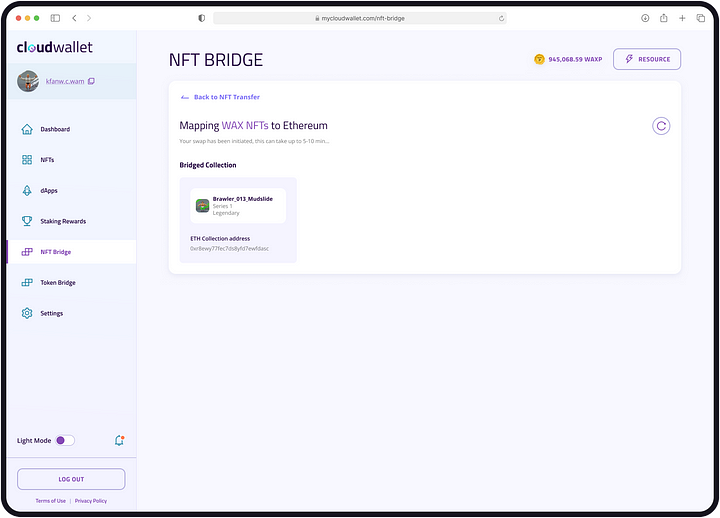
Task: Open a new browser tab
Action: [x=682, y=18]
